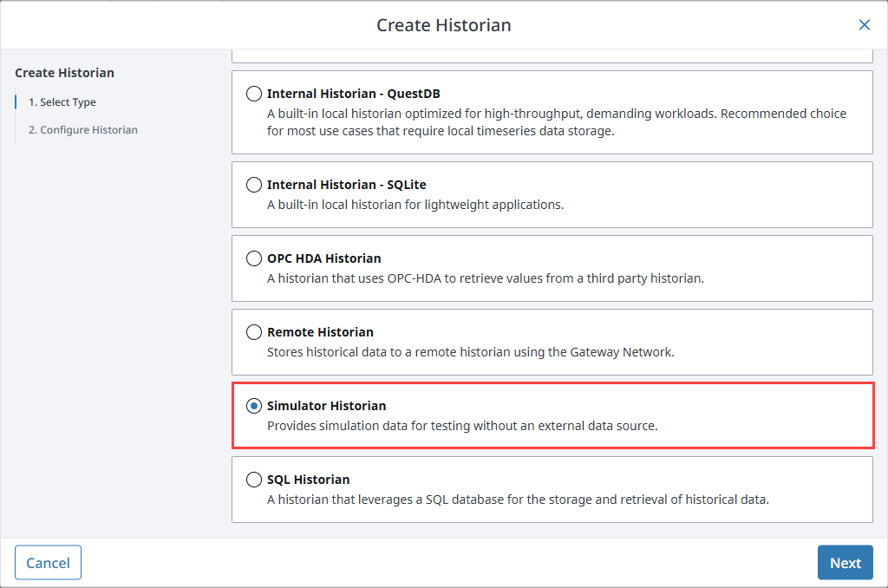Select SQL Historian
Screen dimensions: 888x588
pyautogui.click(x=253, y=479)
